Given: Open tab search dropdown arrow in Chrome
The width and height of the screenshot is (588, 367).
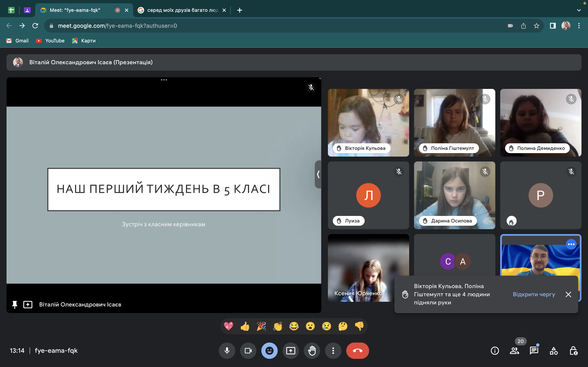Looking at the screenshot, I should click(x=579, y=10).
